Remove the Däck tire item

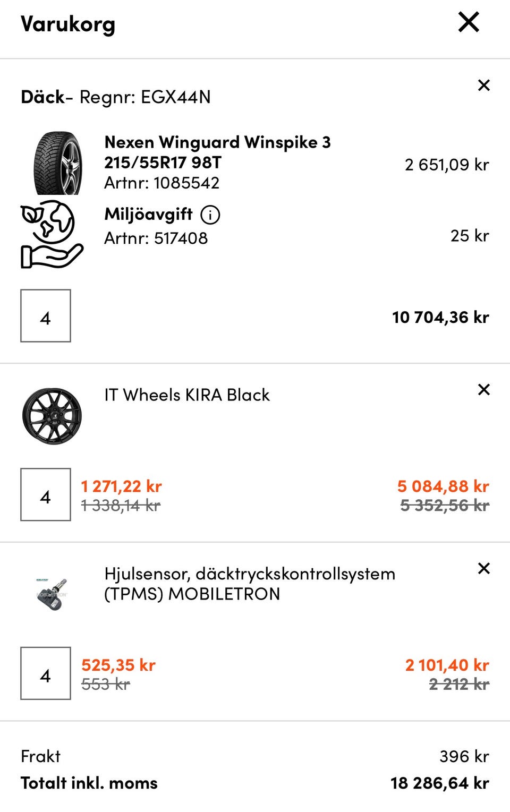[x=483, y=85]
